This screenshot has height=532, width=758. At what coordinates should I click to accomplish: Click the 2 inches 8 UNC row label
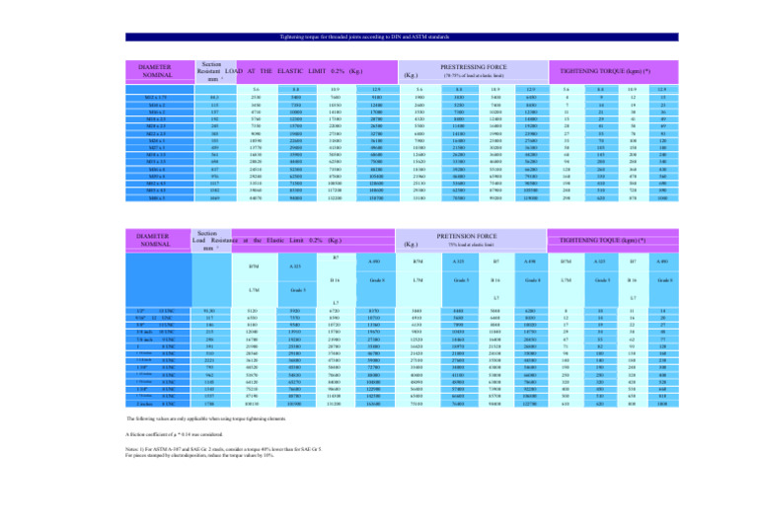pyautogui.click(x=158, y=404)
